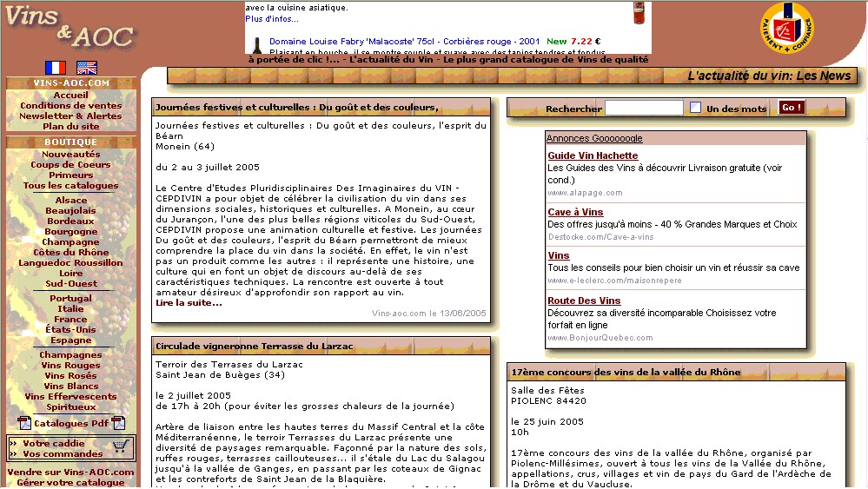
Task: Open Vins Blancs category
Action: click(71, 387)
